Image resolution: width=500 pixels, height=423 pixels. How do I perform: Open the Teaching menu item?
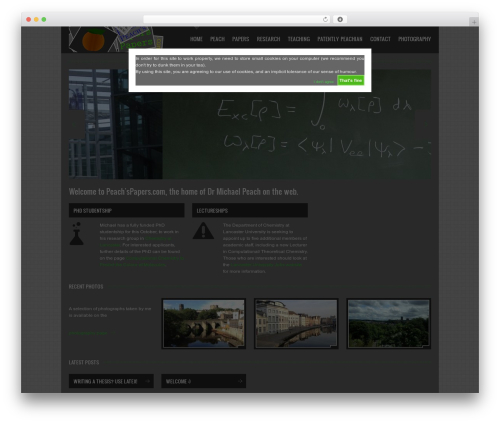tap(299, 39)
